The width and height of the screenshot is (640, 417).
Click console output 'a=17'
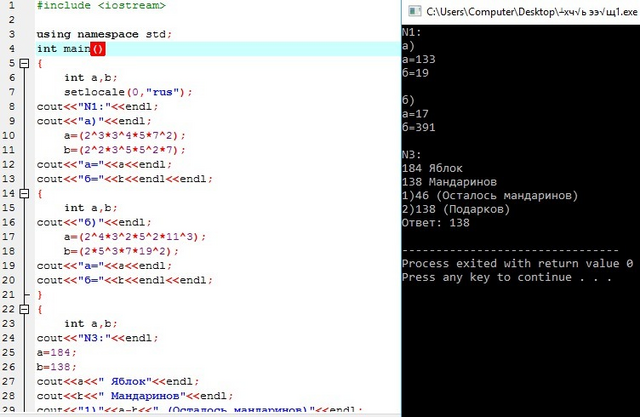(415, 114)
